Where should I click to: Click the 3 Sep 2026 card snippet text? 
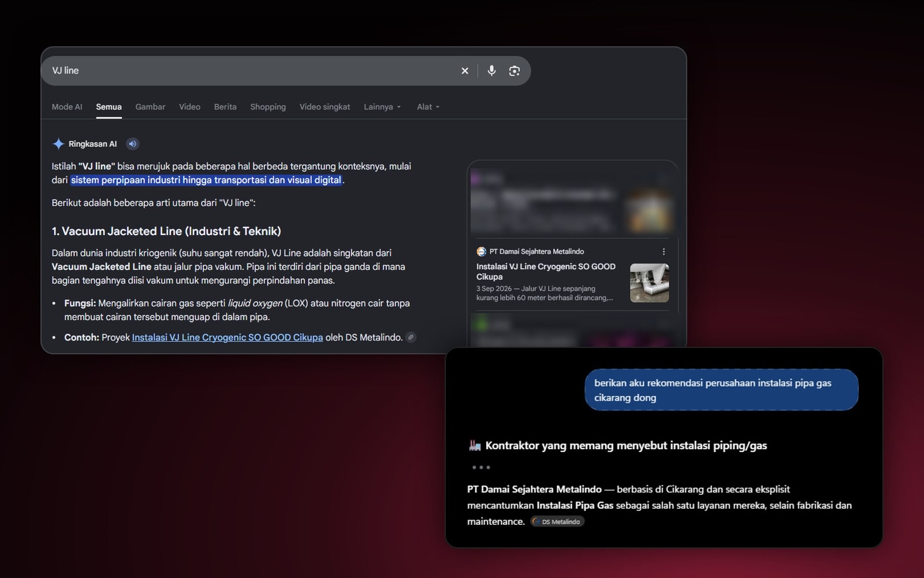tap(545, 293)
